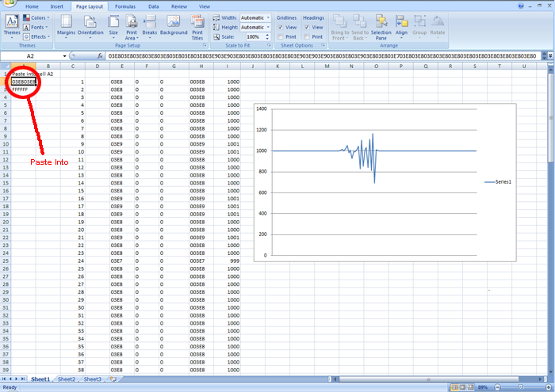
Task: Open the Sheet2 worksheet tab
Action: click(x=67, y=379)
